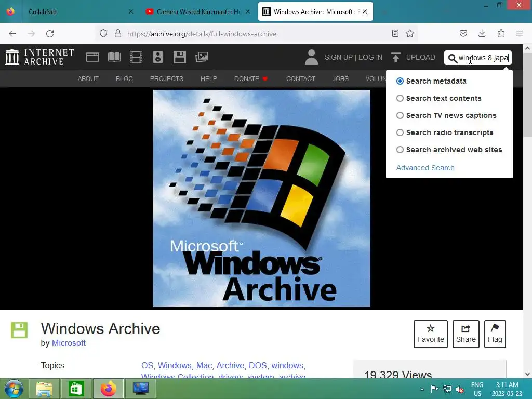Click the search magnifier icon
The image size is (532, 399).
pos(453,58)
